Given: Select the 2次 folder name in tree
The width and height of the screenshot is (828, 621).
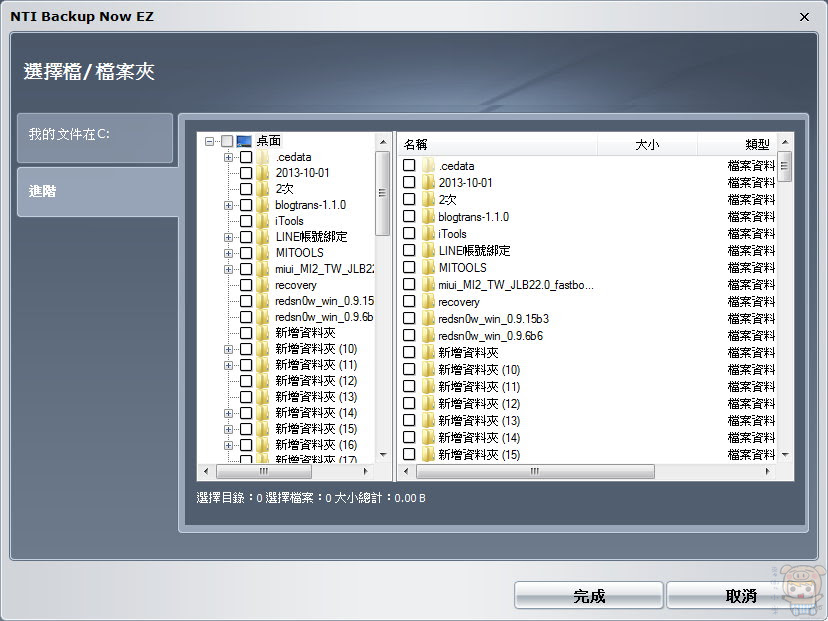Looking at the screenshot, I should click(x=284, y=189).
